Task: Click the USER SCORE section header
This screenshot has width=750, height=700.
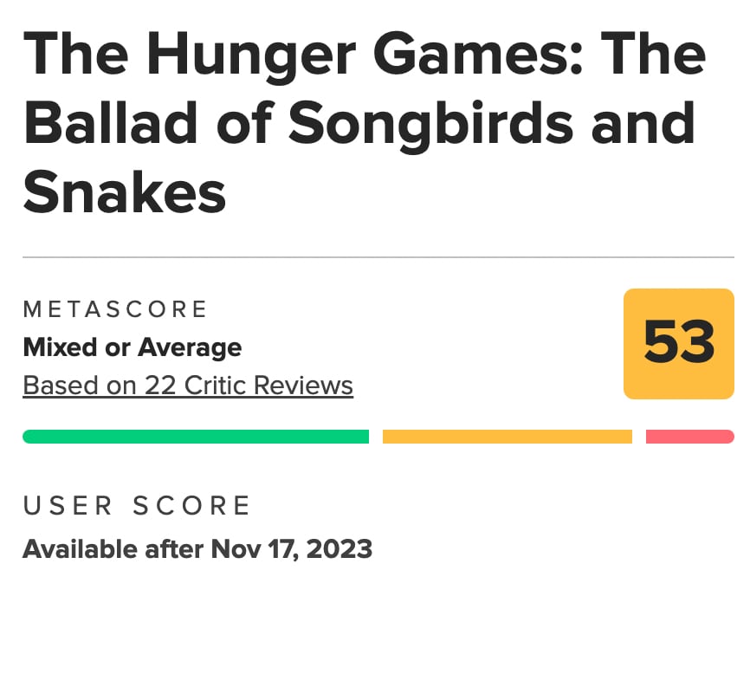Action: tap(136, 505)
